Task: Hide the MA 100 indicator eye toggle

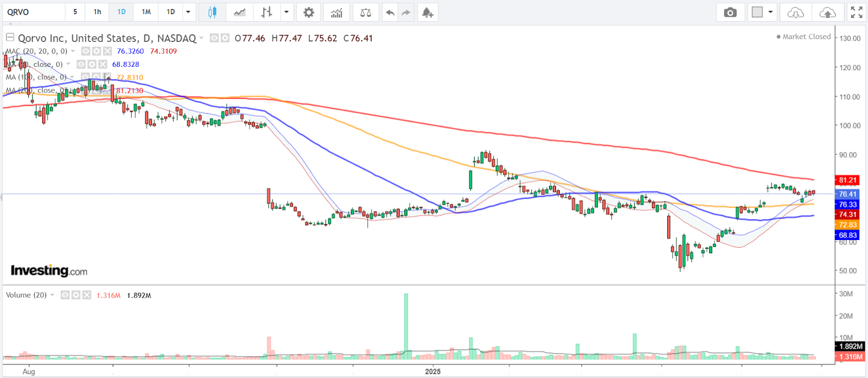Action: pos(85,77)
